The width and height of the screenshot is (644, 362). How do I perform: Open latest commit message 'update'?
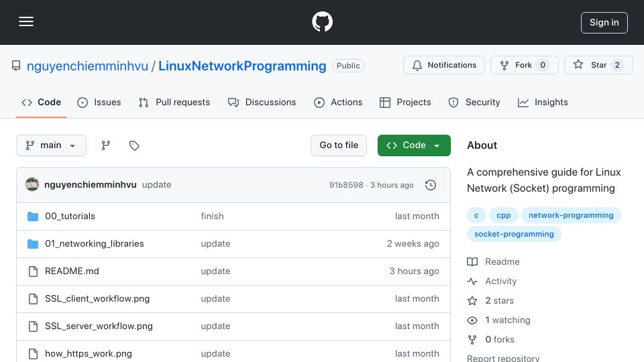156,185
